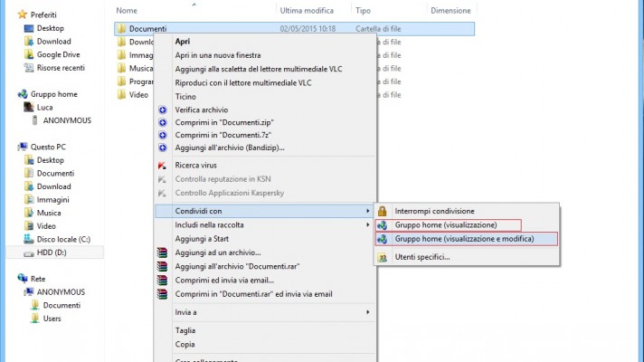The height and width of the screenshot is (362, 644).
Task: Click the ANONYMOUS computer icon under Rete
Action: (x=28, y=291)
